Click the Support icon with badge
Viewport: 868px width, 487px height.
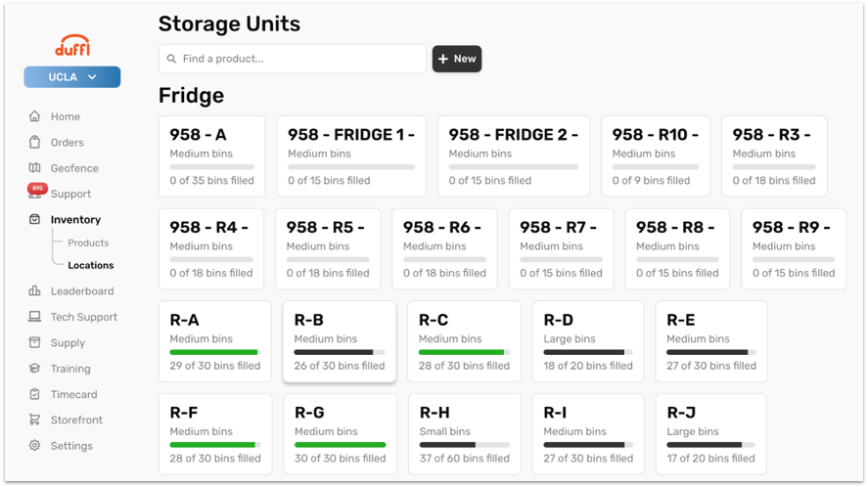coord(35,194)
